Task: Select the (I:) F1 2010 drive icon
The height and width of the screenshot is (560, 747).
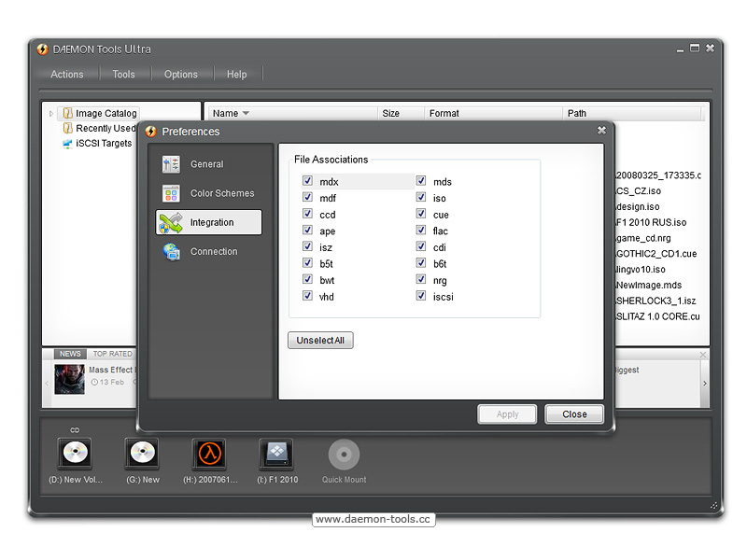Action: pos(276,454)
